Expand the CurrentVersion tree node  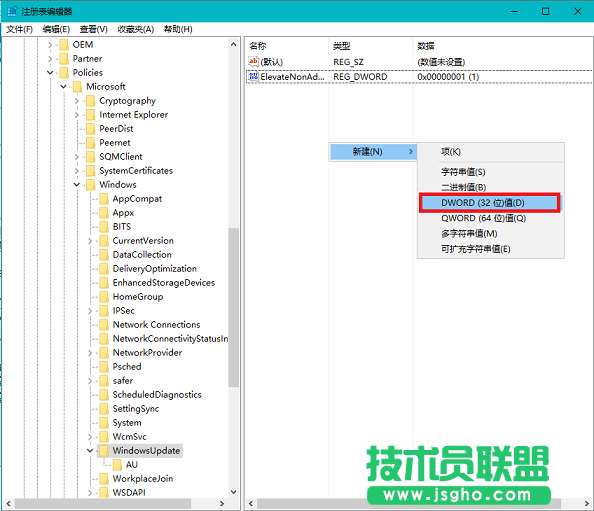(x=90, y=241)
